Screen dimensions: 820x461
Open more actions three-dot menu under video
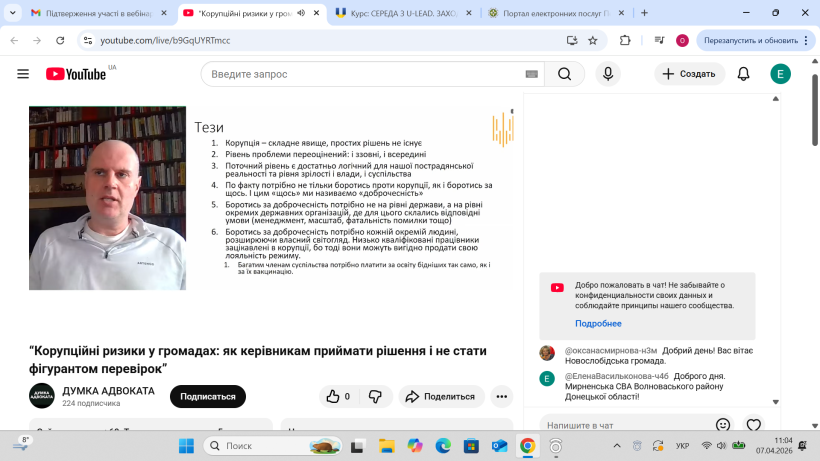tap(502, 397)
